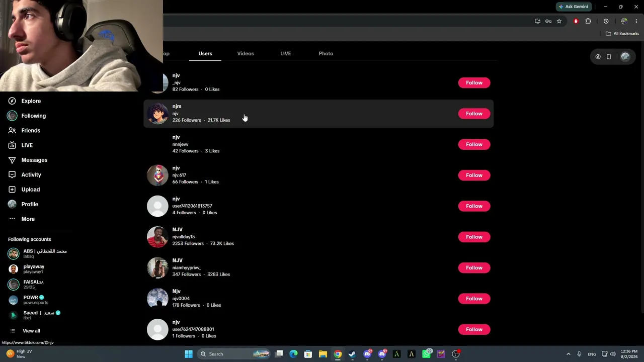Open the POWR esports following account

pyautogui.click(x=28, y=300)
